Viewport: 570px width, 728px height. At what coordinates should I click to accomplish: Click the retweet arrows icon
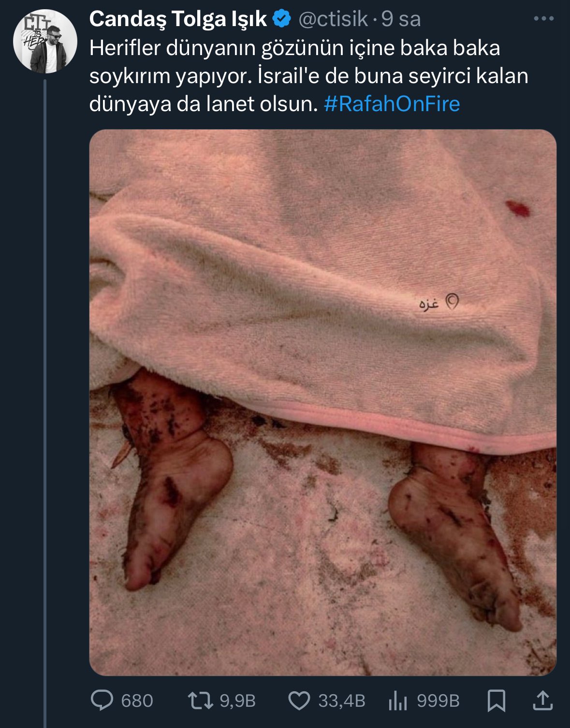click(200, 701)
